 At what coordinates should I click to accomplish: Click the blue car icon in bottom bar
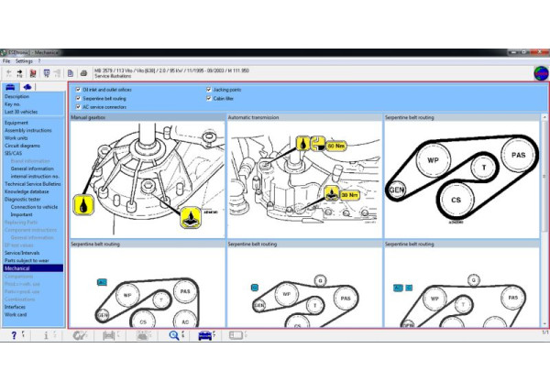point(204,336)
